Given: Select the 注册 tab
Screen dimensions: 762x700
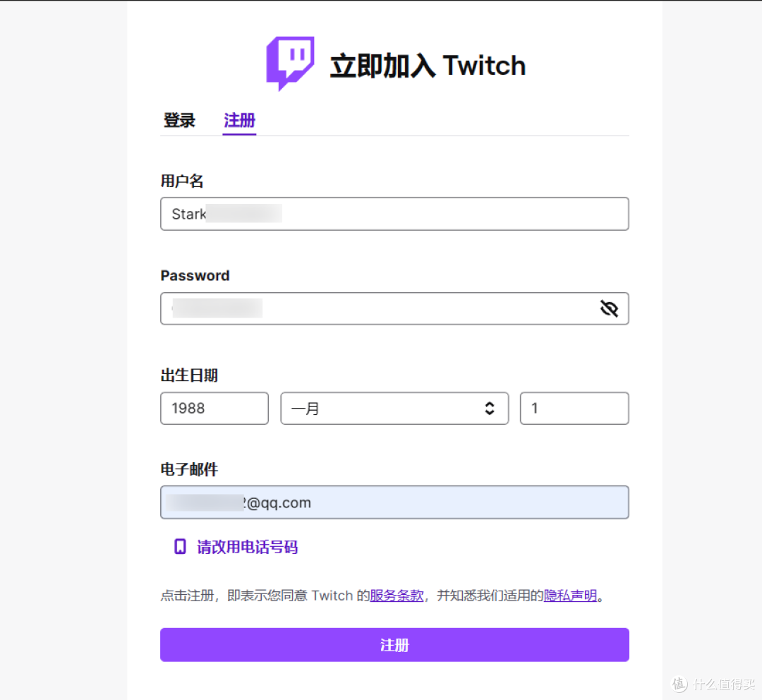Looking at the screenshot, I should 239,120.
